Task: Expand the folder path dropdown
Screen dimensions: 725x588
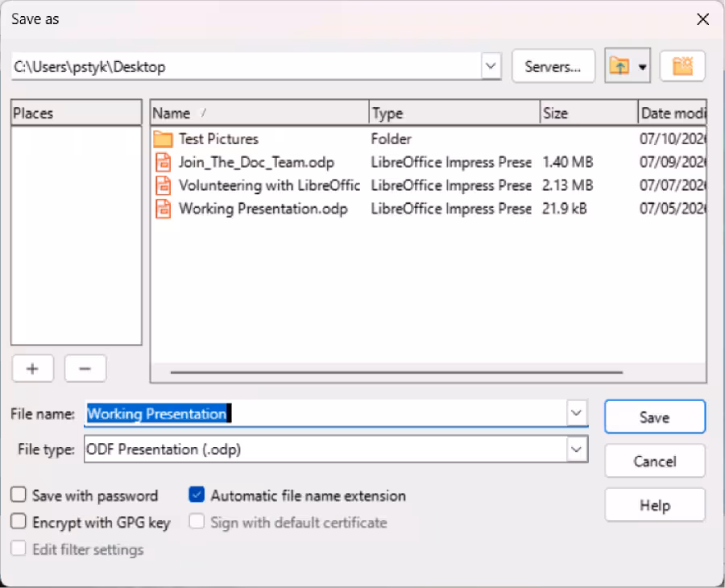Action: tap(491, 66)
